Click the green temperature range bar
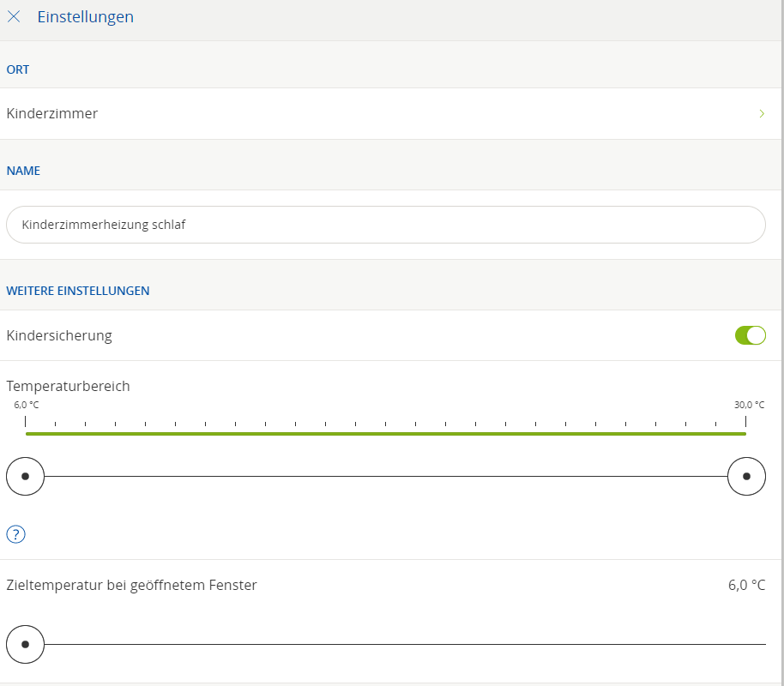This screenshot has height=686, width=784. click(x=386, y=434)
